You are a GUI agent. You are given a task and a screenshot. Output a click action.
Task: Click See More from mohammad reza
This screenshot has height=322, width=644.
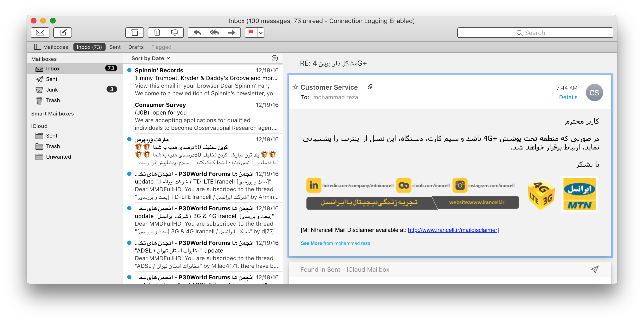click(335, 243)
